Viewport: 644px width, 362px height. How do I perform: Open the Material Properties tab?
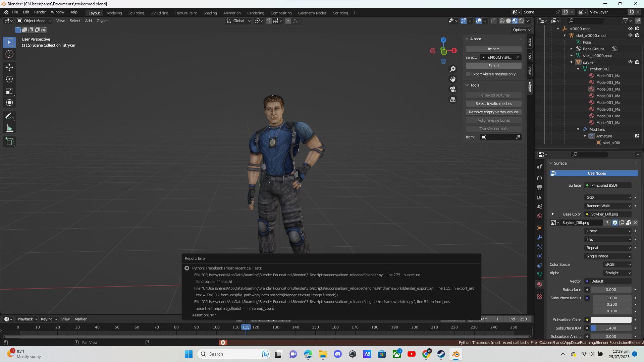[x=539, y=284]
